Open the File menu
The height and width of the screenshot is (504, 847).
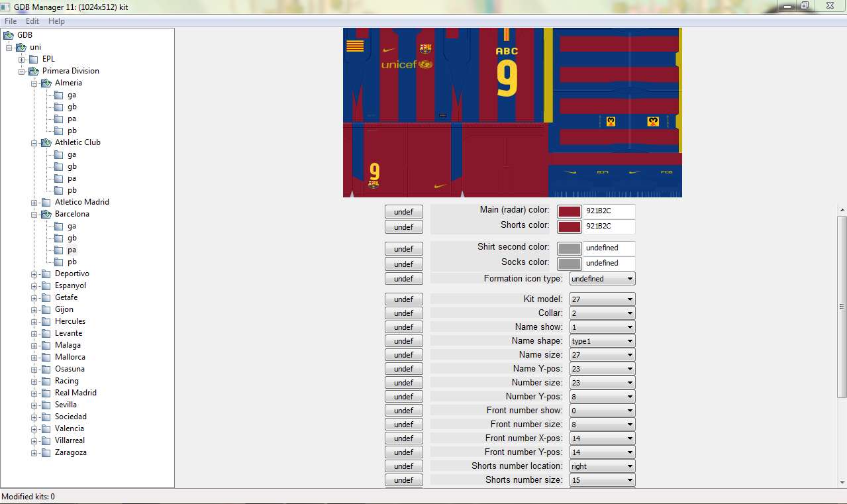click(11, 21)
